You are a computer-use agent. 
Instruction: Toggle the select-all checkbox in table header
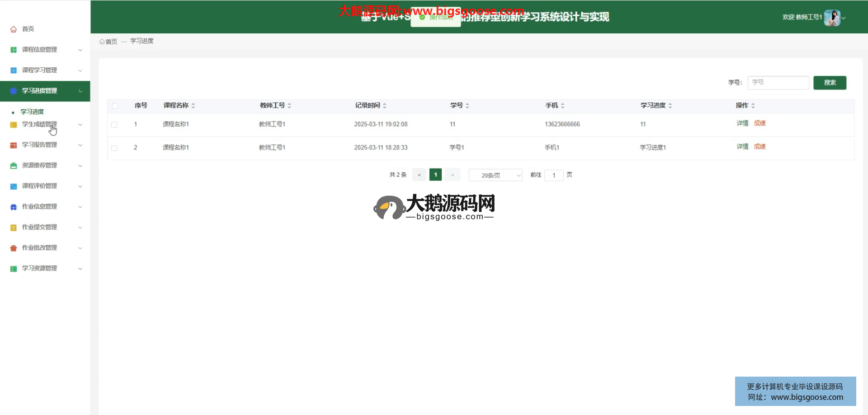115,106
